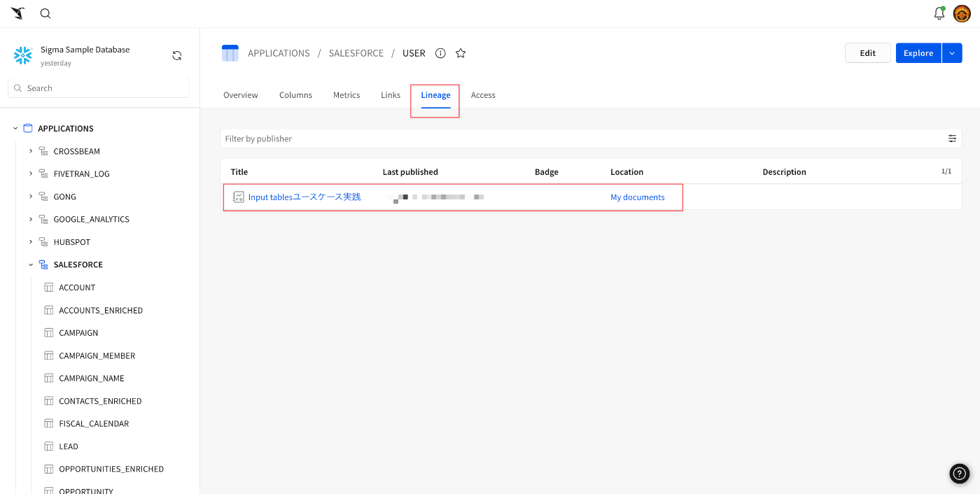Expand the HUBSPOT schema

[x=31, y=242]
